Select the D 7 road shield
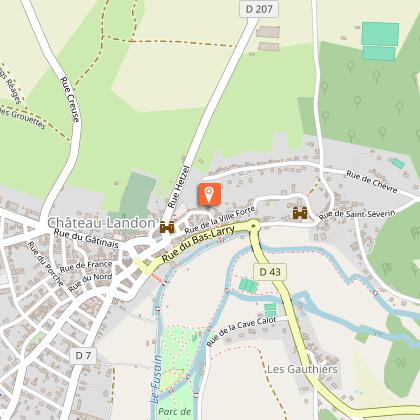The width and height of the screenshot is (420, 420). (83, 356)
